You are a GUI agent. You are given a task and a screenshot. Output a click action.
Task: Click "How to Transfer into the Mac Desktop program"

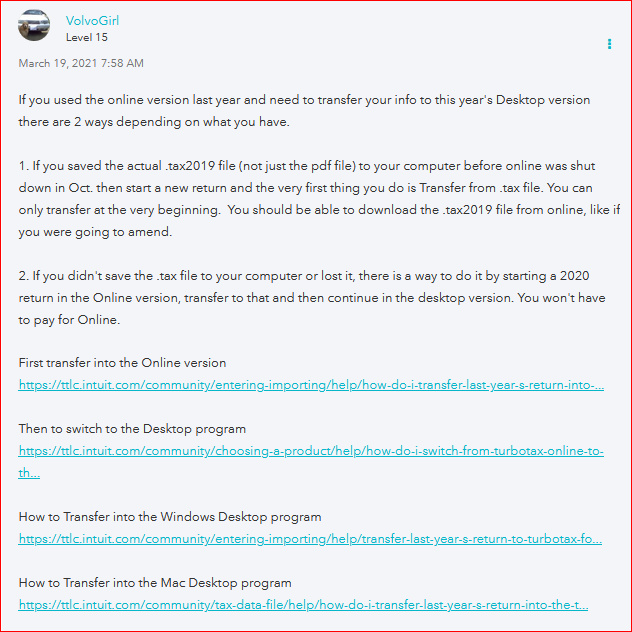point(155,583)
